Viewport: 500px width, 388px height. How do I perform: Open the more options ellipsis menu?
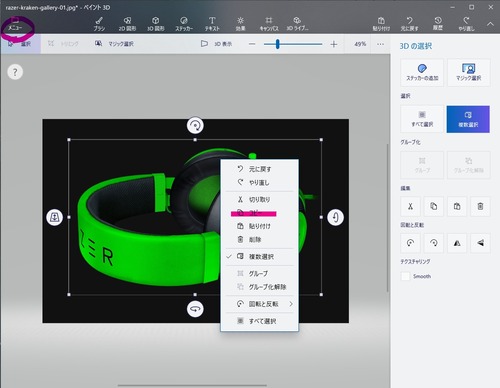pos(381,44)
